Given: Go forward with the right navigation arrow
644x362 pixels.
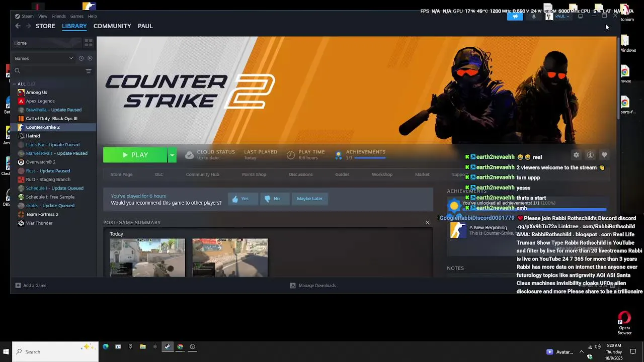Looking at the screenshot, I should (x=28, y=26).
